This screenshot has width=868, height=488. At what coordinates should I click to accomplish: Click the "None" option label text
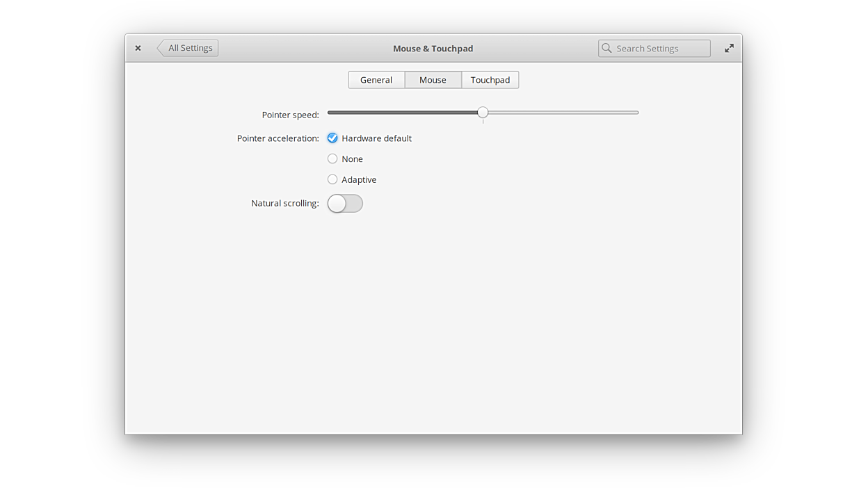(x=352, y=159)
